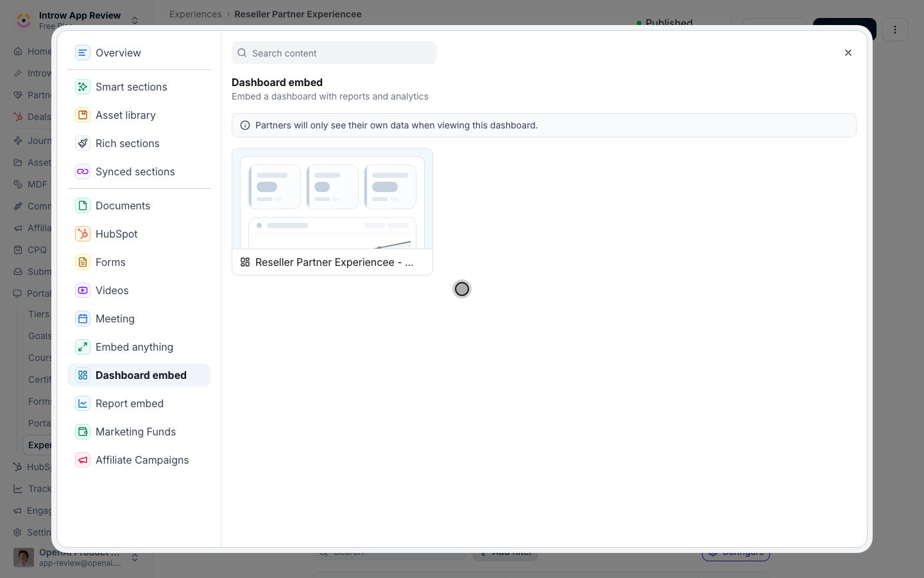Click the CPQ icon in background sidebar

[x=18, y=250]
